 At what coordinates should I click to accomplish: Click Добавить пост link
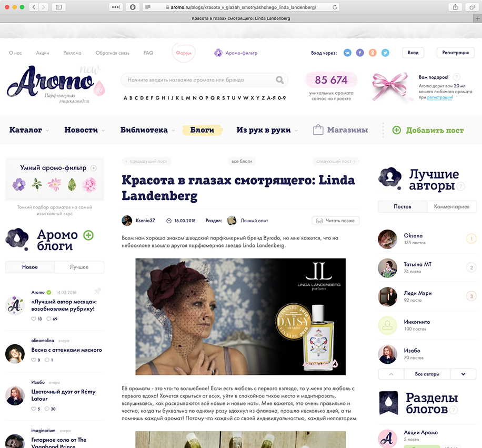click(428, 130)
